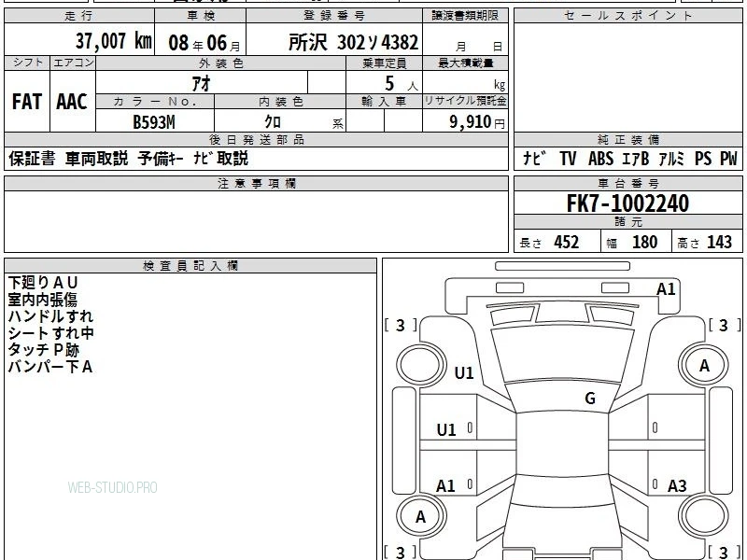The height and width of the screenshot is (560, 747).
Task: Click the リサイクル預託金 header
Action: tap(465, 101)
